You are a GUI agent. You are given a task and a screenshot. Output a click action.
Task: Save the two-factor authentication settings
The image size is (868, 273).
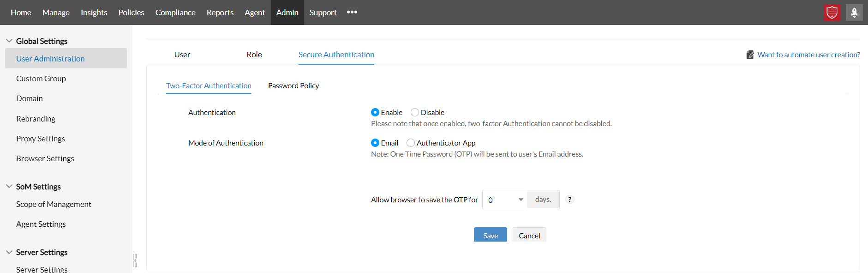coord(490,235)
